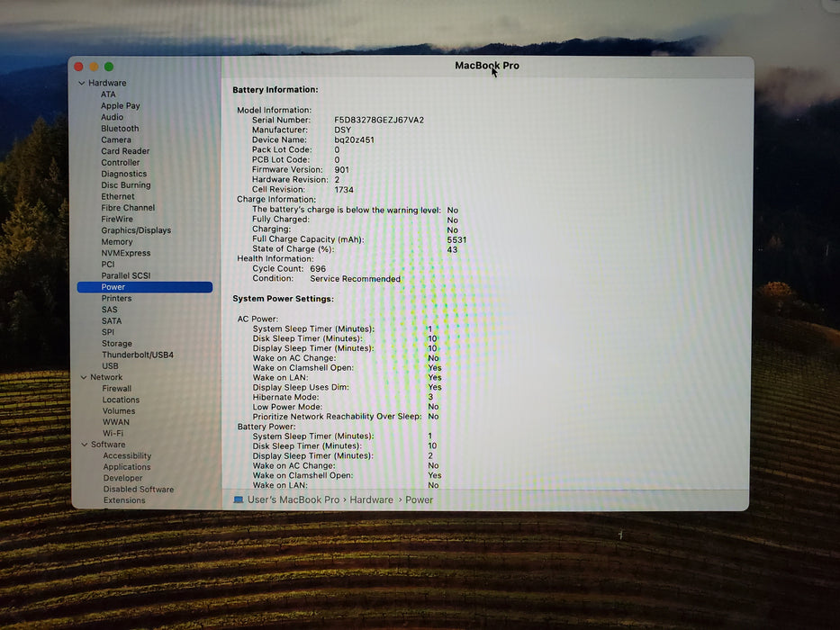Select Printers in the sidebar
Viewport: 840px width, 630px height.
(117, 299)
